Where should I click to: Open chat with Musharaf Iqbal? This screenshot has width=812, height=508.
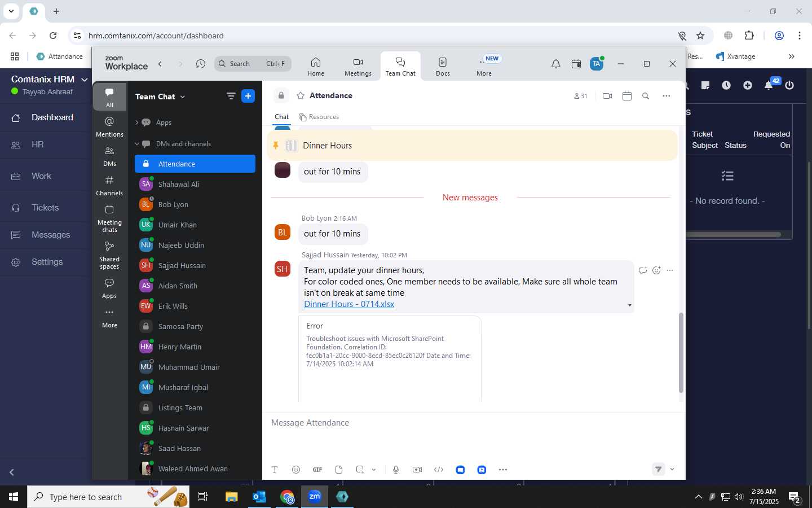click(x=195, y=387)
